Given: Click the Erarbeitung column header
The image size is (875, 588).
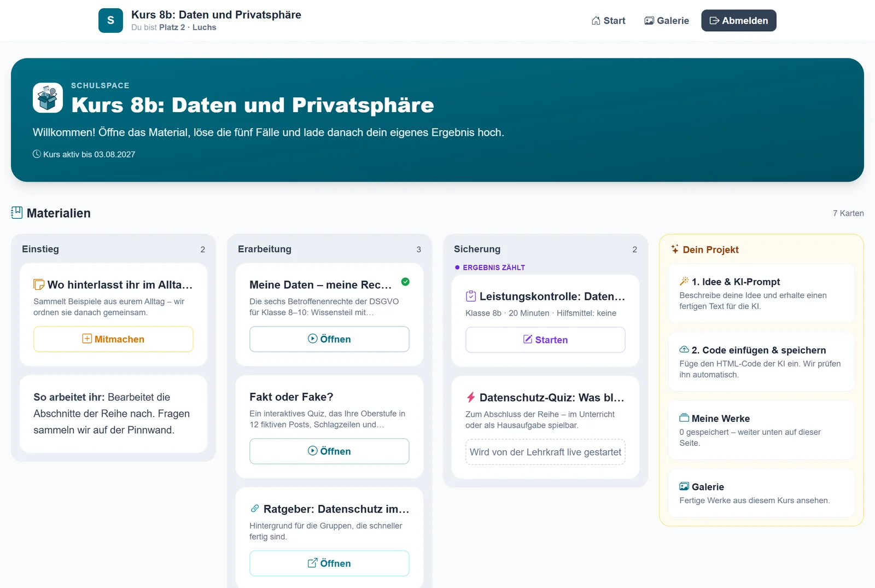Looking at the screenshot, I should click(265, 249).
